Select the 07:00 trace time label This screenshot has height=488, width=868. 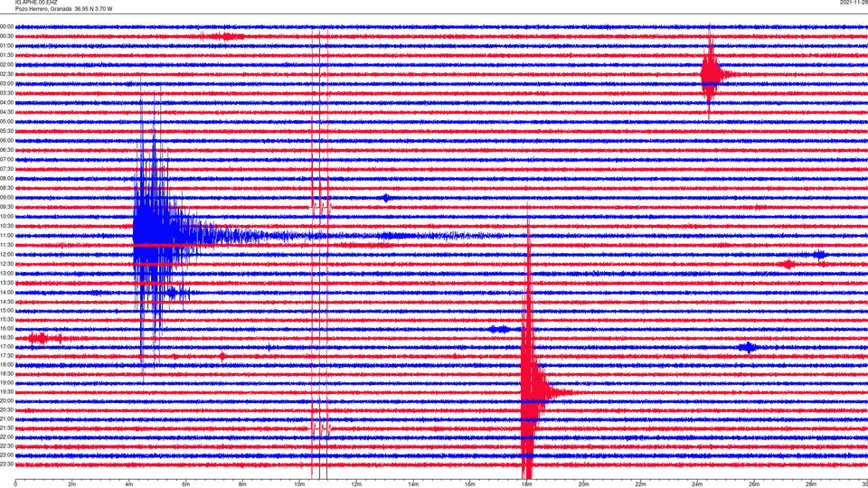click(6, 159)
